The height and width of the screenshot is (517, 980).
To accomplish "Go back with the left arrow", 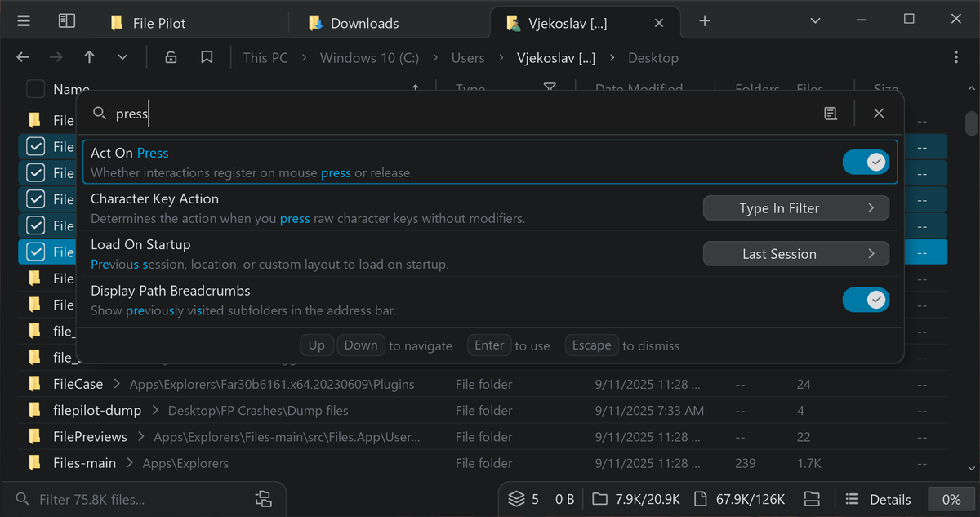I will click(23, 57).
